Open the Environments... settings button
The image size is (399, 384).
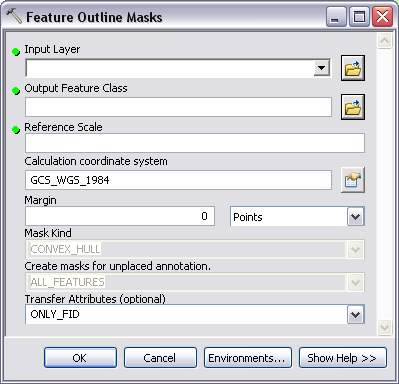pos(248,358)
